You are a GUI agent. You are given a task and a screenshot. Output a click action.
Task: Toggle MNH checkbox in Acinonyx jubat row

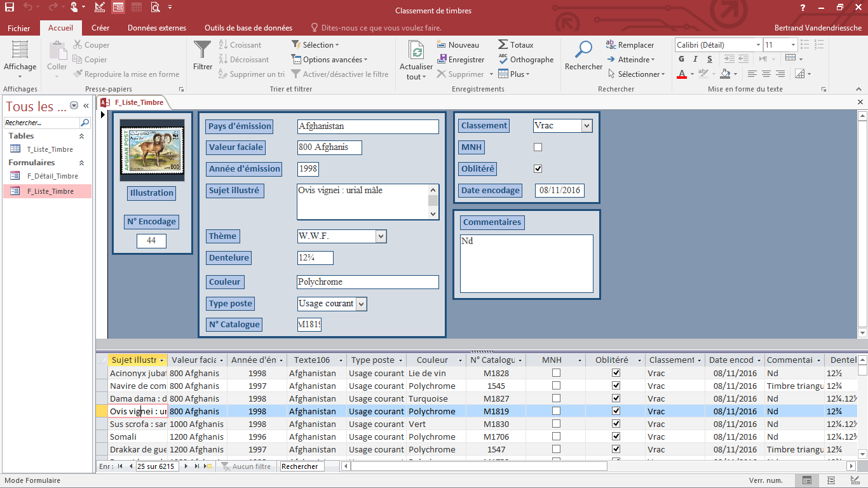click(556, 373)
